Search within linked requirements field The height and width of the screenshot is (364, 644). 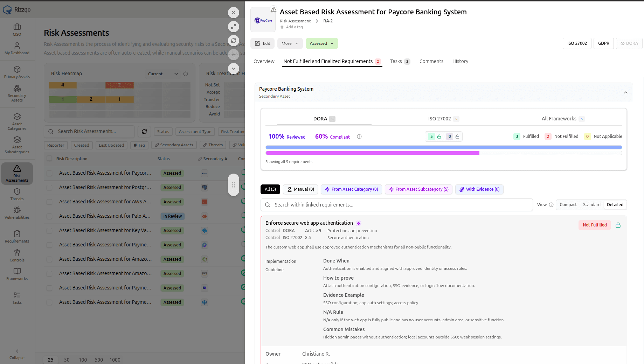point(397,205)
